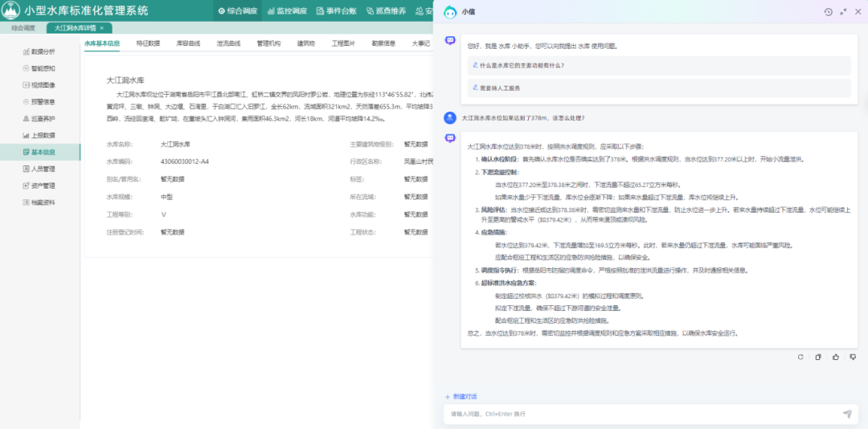Open 智能感知 in the sidebar
The width and height of the screenshot is (868, 429).
(39, 68)
